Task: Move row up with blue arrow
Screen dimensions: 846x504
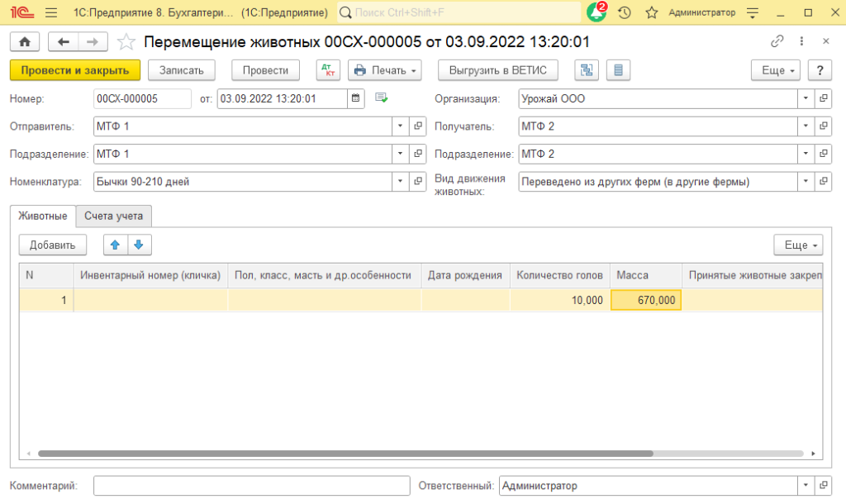Action: pos(115,245)
